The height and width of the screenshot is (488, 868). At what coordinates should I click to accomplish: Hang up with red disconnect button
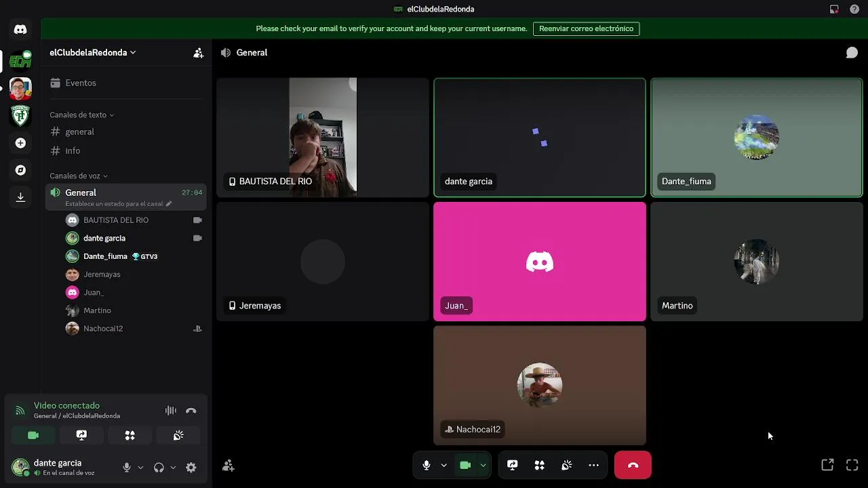(x=633, y=465)
